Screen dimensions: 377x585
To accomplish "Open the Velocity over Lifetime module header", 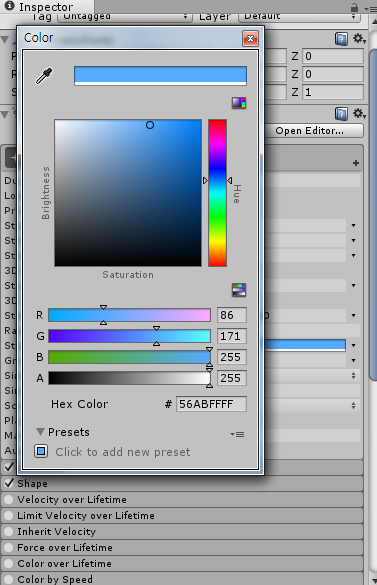I will (182, 499).
